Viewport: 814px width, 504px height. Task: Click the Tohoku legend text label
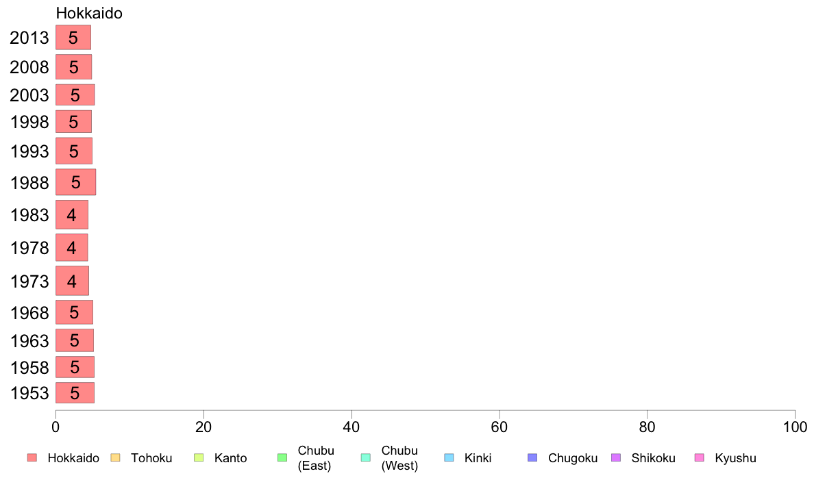click(151, 458)
